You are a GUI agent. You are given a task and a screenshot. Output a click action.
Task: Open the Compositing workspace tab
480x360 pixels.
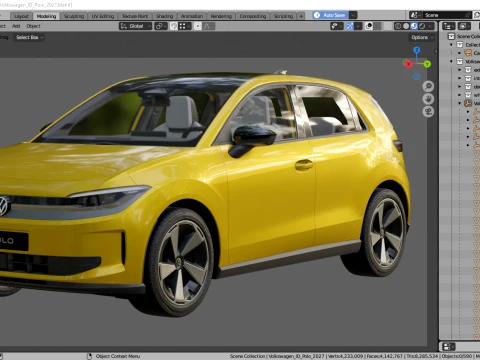(253, 16)
